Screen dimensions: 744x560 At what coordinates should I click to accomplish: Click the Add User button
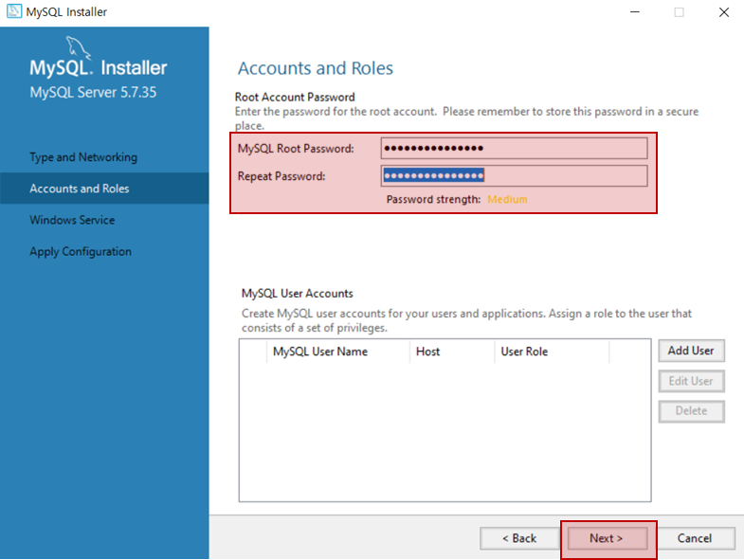click(691, 351)
